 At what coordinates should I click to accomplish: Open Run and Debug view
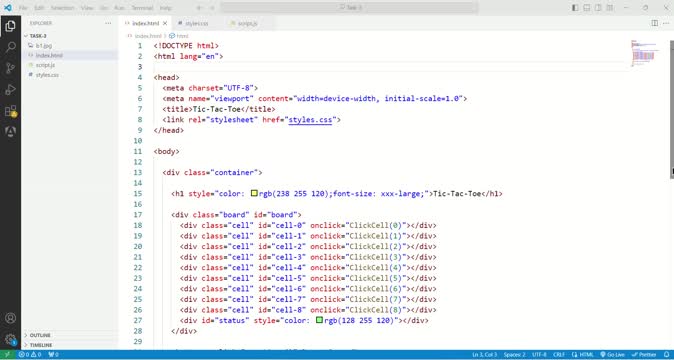(x=10, y=89)
